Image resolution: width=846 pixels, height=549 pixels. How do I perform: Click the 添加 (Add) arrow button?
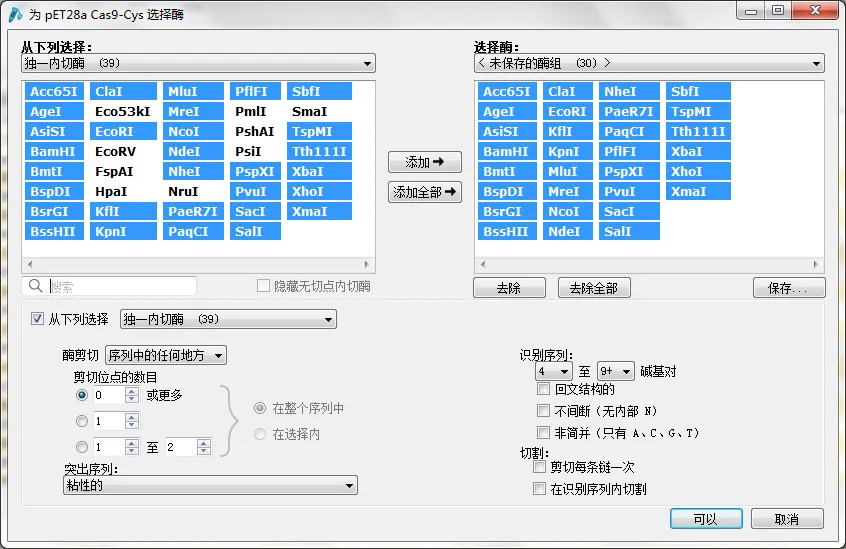[425, 162]
